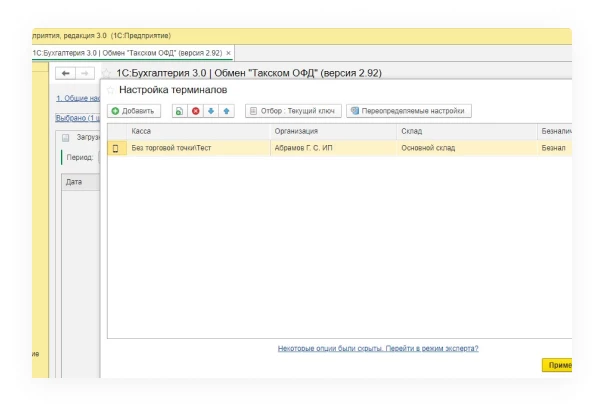Switch to the Обмен Такском ОФД tab

click(130, 52)
